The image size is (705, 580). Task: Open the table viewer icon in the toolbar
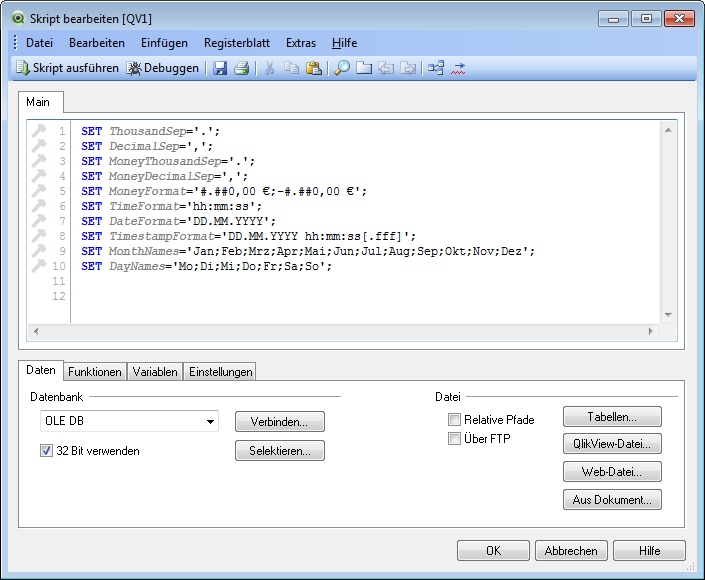click(436, 68)
